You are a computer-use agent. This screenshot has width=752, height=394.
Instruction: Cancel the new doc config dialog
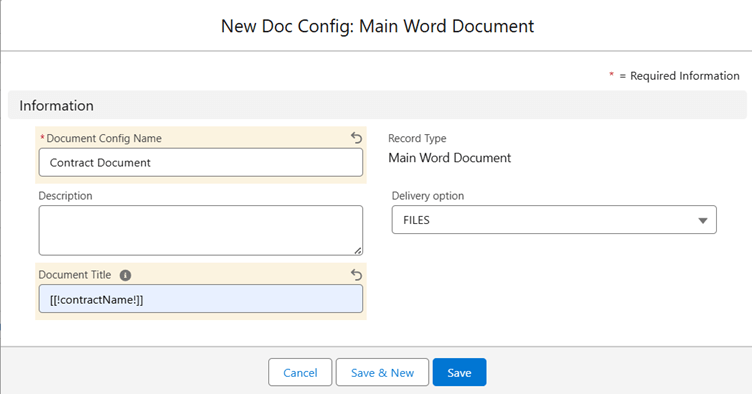[300, 372]
